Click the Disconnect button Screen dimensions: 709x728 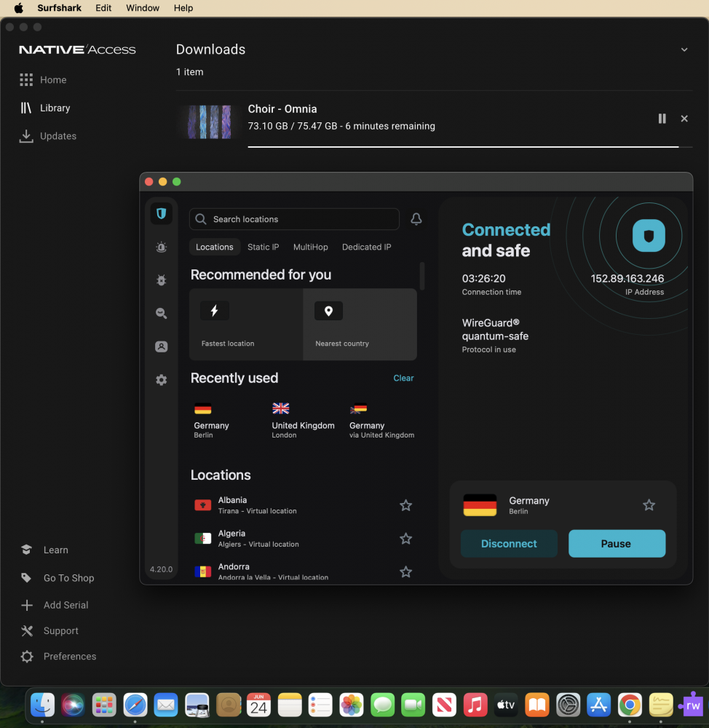click(509, 544)
